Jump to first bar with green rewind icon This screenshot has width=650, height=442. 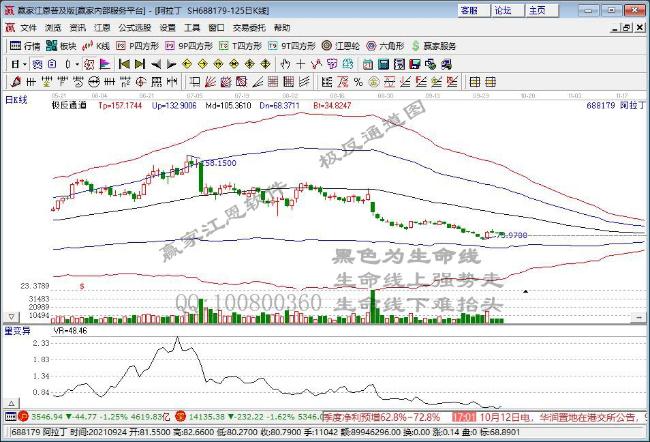click(x=124, y=64)
